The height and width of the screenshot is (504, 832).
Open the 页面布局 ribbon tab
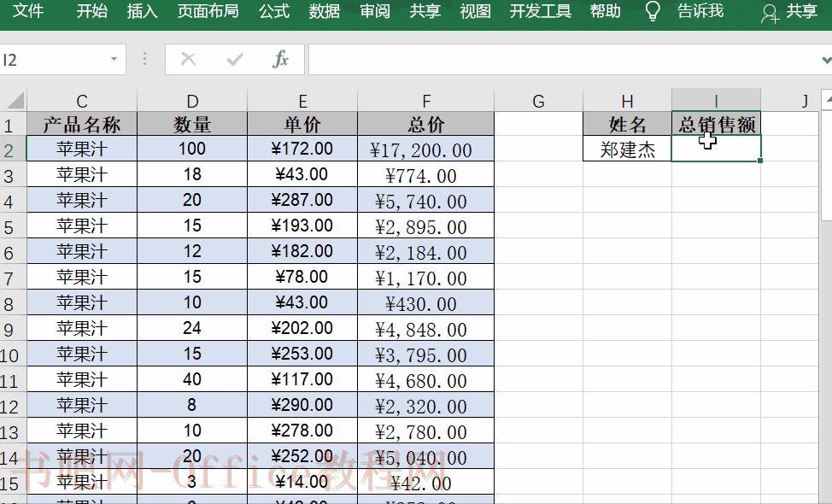click(208, 10)
